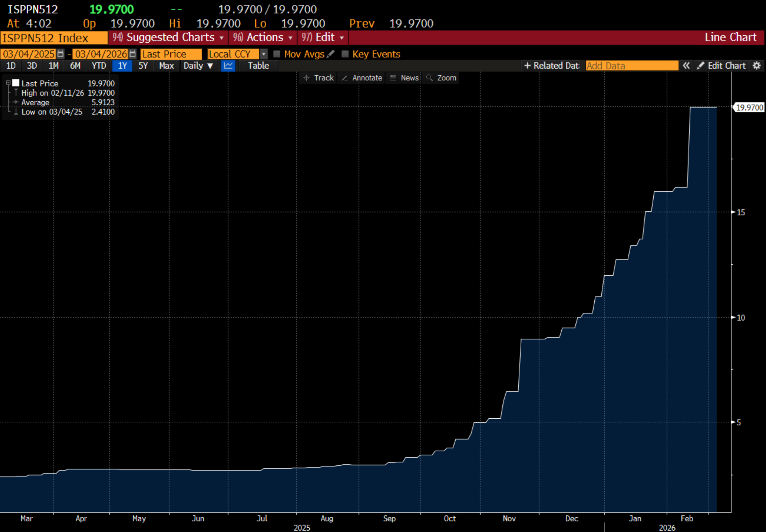The width and height of the screenshot is (766, 532).
Task: Expand the Suggested Charts menu
Action: (x=168, y=37)
